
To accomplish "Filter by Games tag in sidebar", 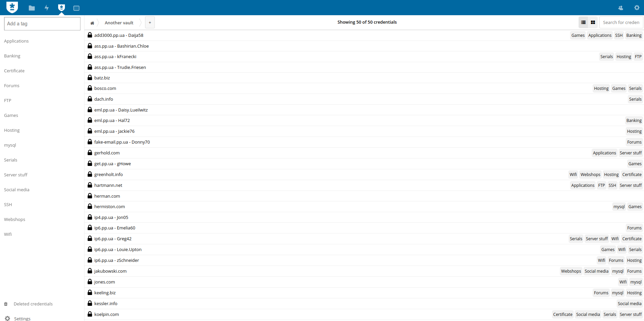I will click(x=11, y=115).
